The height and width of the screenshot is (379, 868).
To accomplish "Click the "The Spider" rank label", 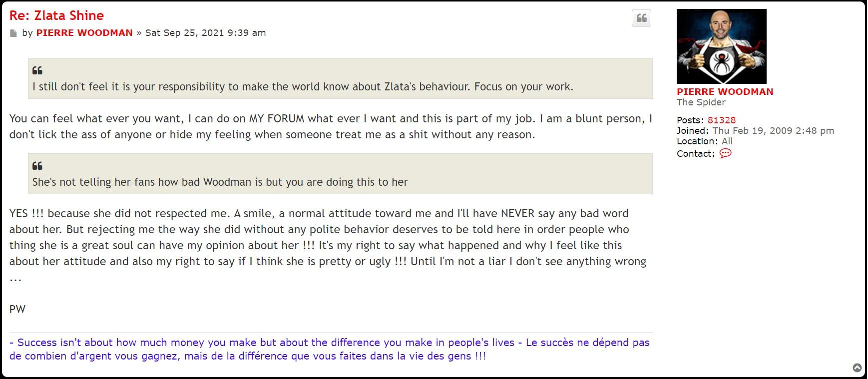I will coord(701,102).
